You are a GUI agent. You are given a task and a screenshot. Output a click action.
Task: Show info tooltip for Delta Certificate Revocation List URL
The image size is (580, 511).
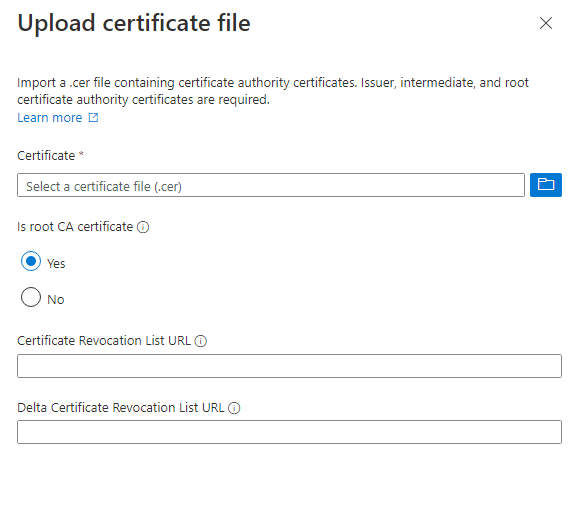[234, 408]
